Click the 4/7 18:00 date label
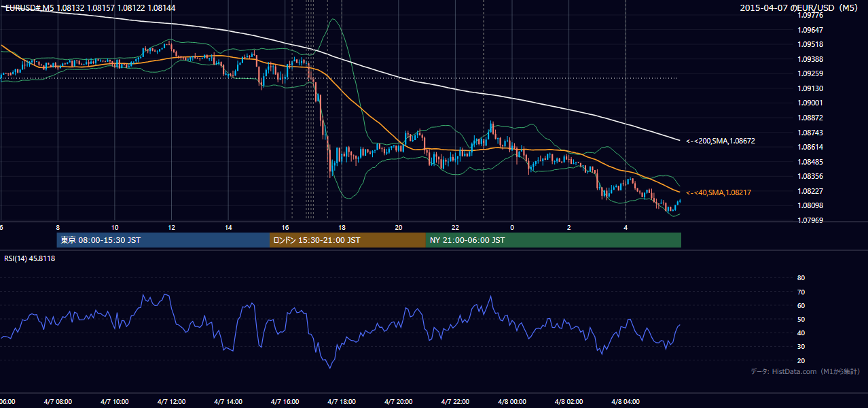 tap(342, 402)
